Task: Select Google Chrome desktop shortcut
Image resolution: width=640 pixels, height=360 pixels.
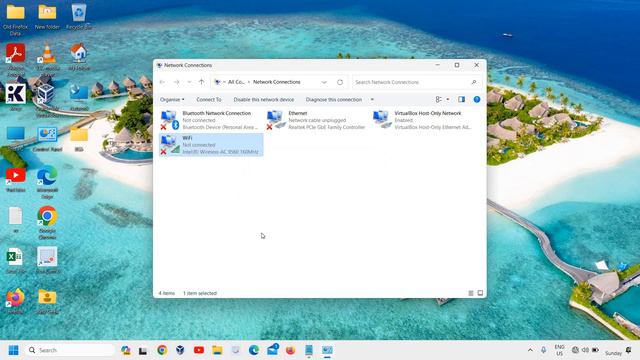Action: click(47, 222)
